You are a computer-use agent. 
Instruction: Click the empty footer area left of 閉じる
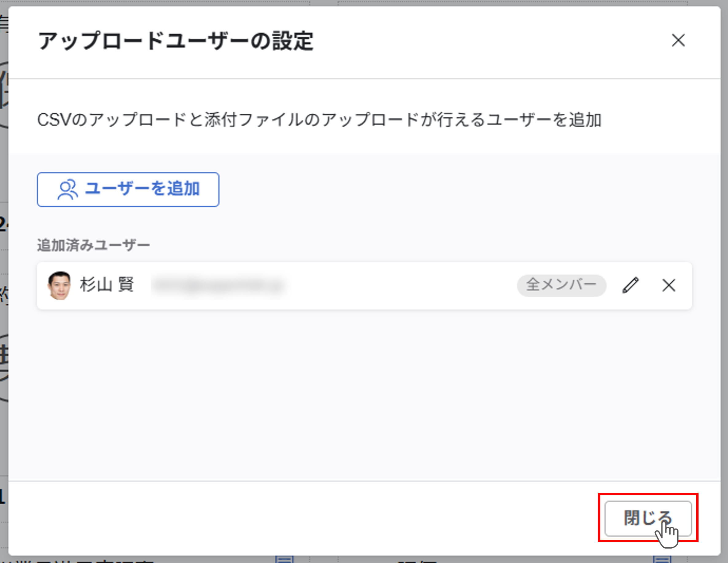click(300, 519)
